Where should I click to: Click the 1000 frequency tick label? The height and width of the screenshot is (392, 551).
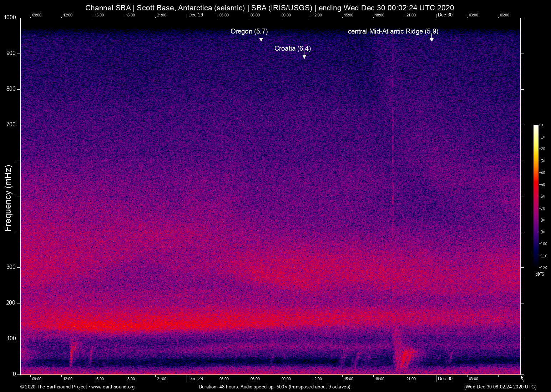point(10,17)
